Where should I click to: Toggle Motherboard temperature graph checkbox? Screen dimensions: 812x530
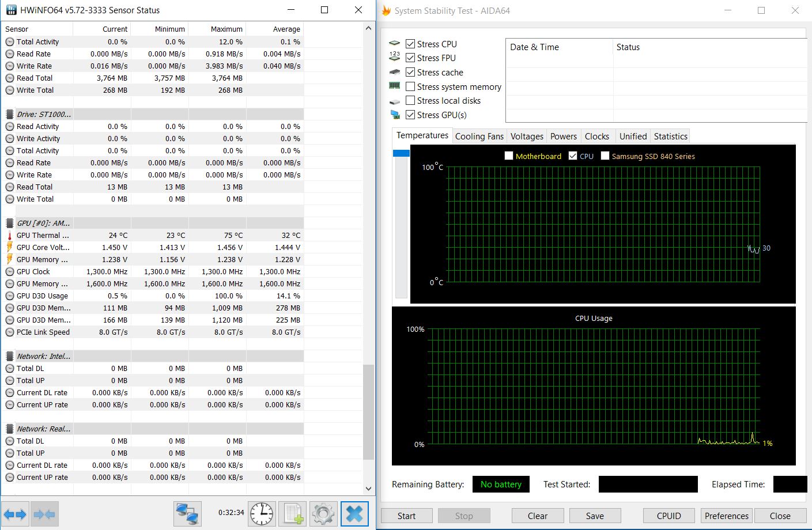[x=509, y=156]
